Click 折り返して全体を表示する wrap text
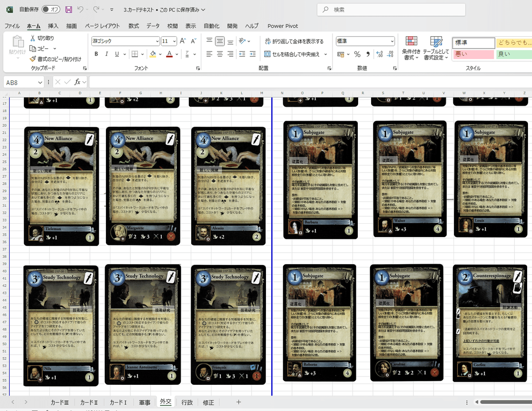Image resolution: width=532 pixels, height=411 pixels. point(294,41)
